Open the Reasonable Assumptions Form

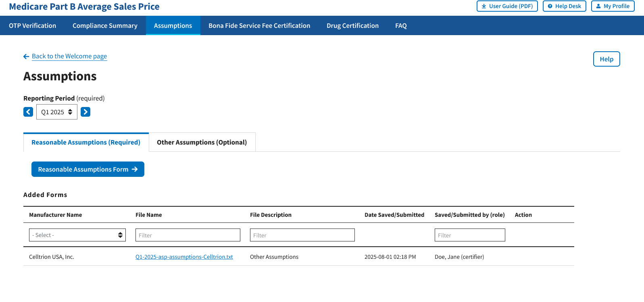88,169
